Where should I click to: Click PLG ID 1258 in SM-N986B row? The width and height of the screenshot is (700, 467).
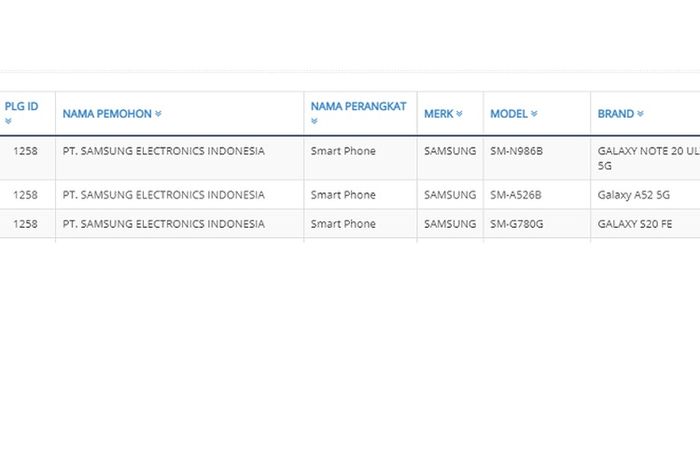click(x=25, y=152)
